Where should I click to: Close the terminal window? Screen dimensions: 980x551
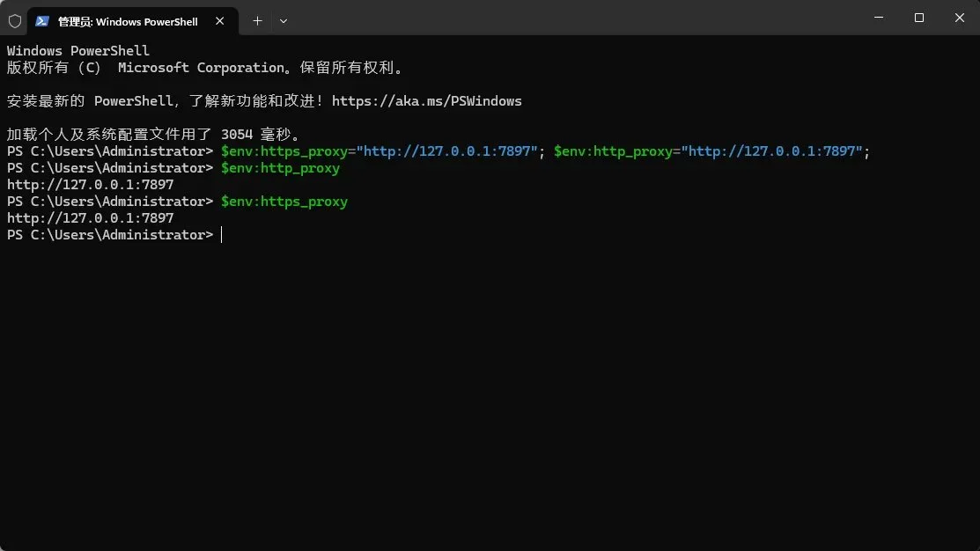click(x=960, y=18)
